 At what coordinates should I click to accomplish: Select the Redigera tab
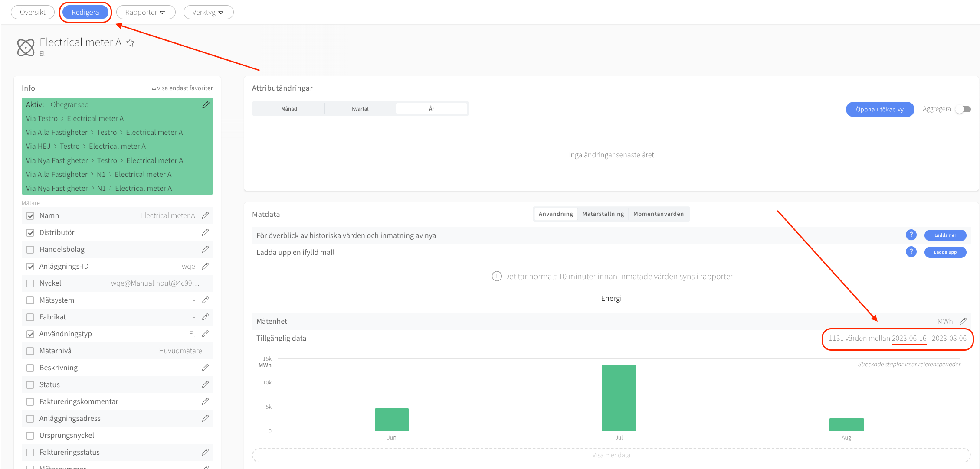(85, 12)
